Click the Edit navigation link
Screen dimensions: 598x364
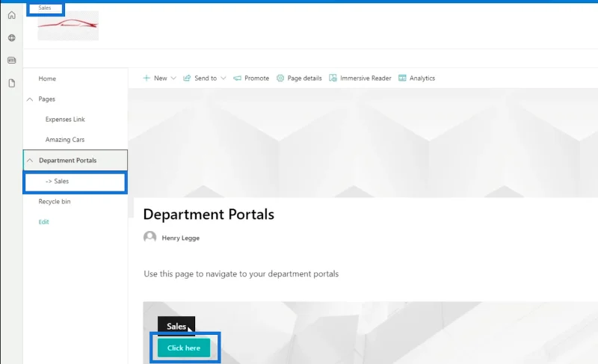[x=43, y=222]
